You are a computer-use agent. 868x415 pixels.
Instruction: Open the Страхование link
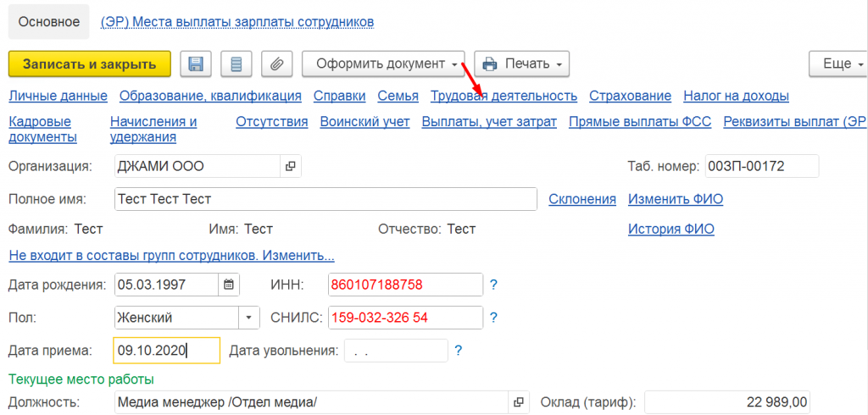[631, 97]
